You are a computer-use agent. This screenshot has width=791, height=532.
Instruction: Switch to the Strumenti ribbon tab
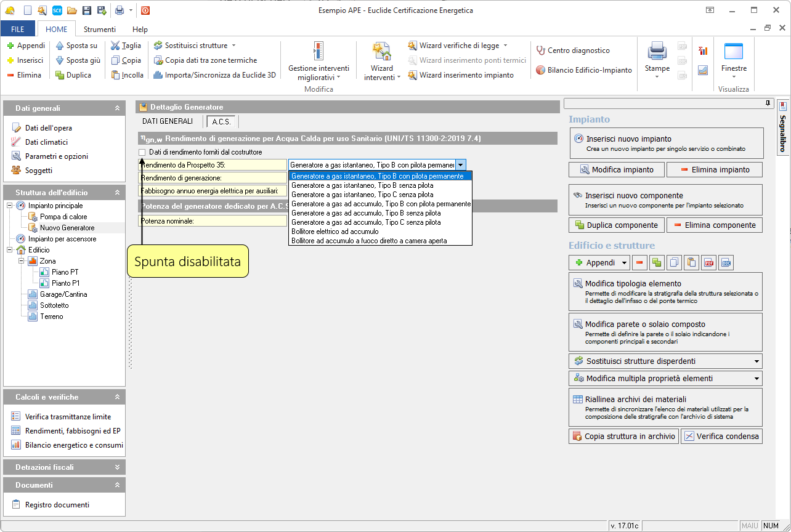click(x=99, y=29)
